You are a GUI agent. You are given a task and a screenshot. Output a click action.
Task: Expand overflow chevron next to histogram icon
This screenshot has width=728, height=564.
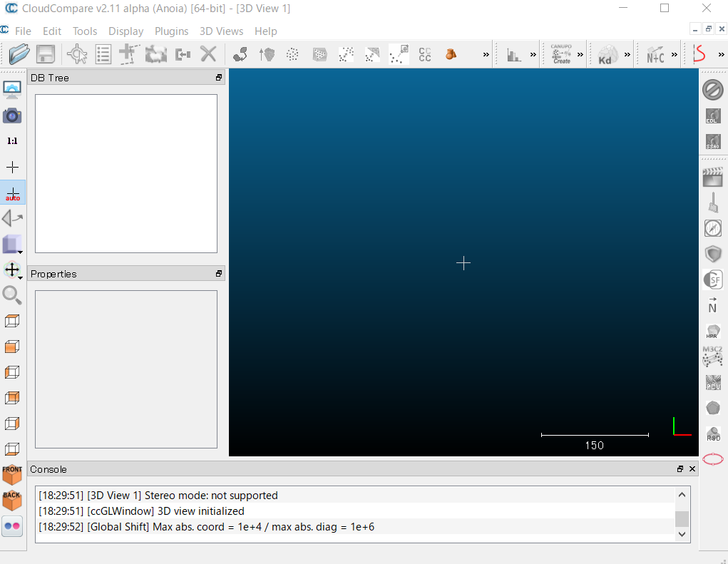(x=533, y=55)
